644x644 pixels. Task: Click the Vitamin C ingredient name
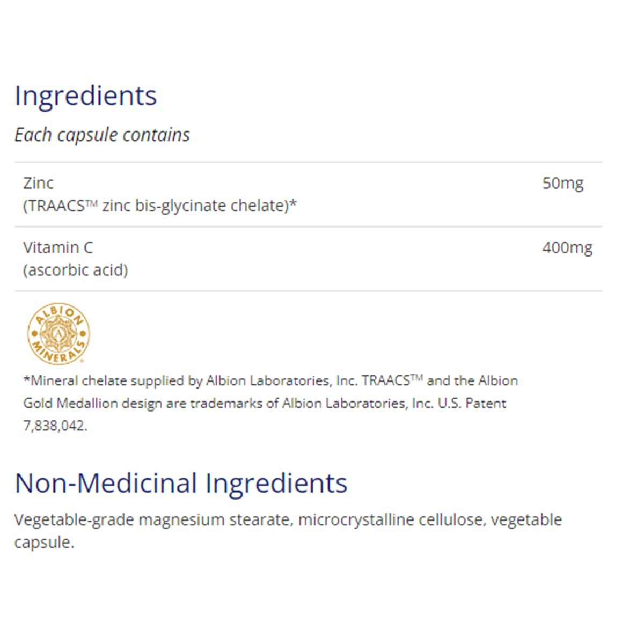click(x=58, y=247)
